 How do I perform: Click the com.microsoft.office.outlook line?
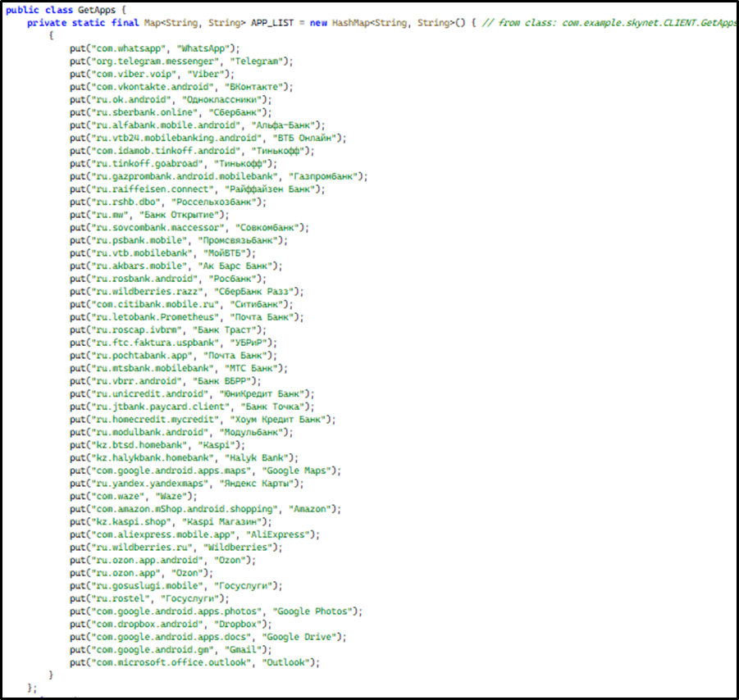[194, 662]
